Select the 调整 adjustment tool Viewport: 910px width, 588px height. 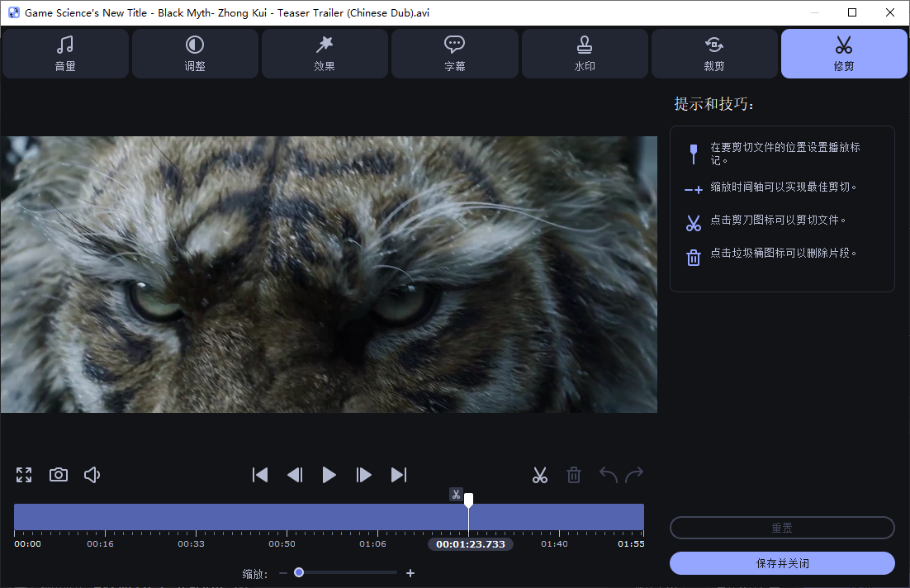tap(195, 53)
